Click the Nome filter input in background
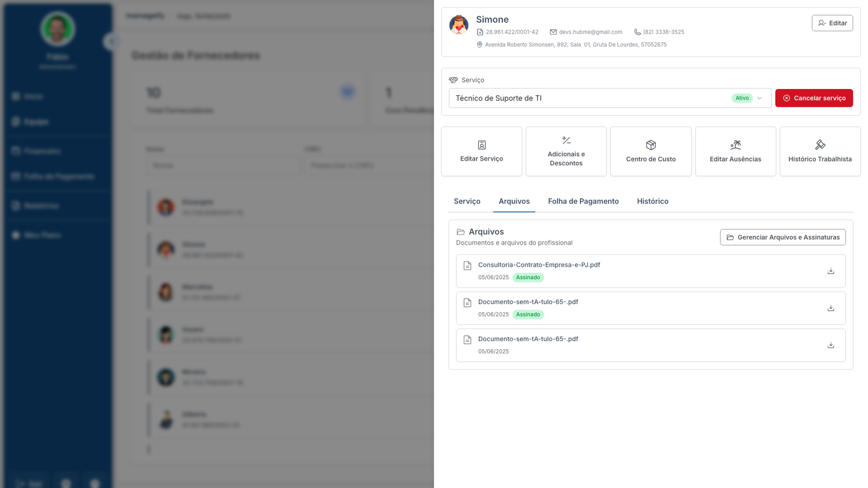Image resolution: width=868 pixels, height=488 pixels. click(x=222, y=165)
